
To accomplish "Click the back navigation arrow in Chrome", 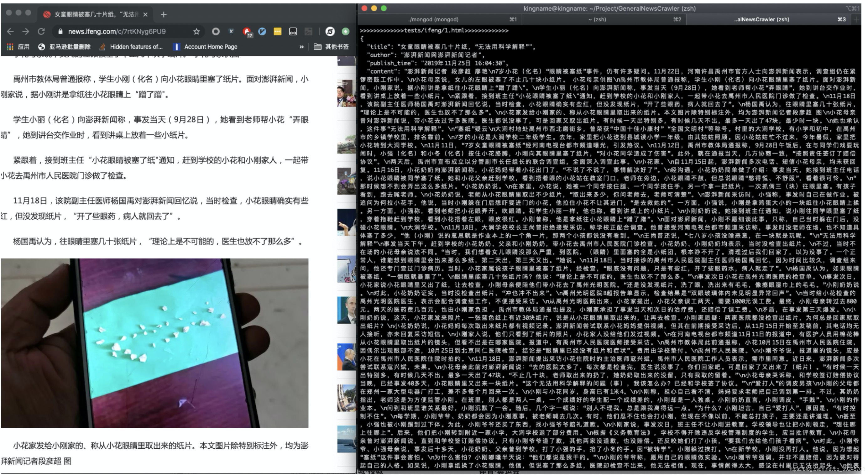I will (x=10, y=32).
